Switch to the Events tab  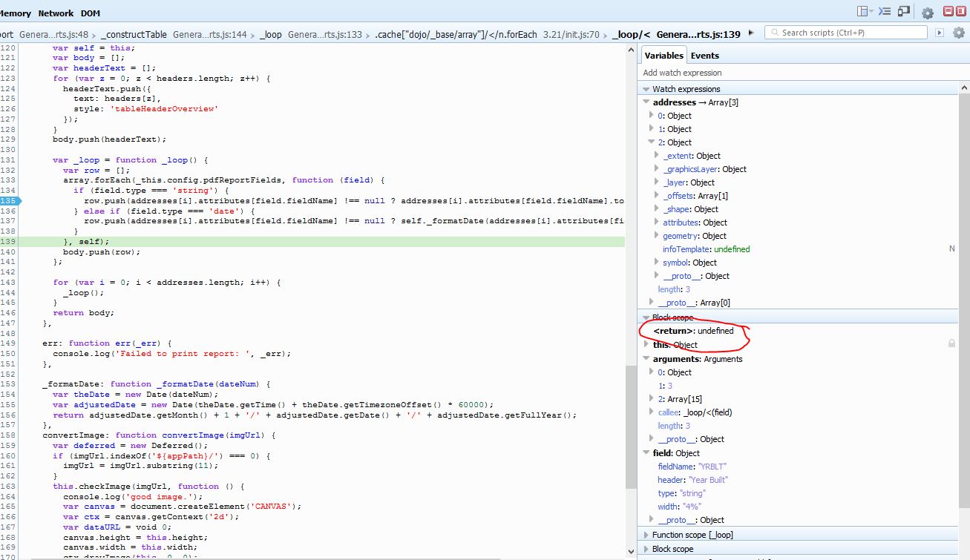click(x=704, y=56)
